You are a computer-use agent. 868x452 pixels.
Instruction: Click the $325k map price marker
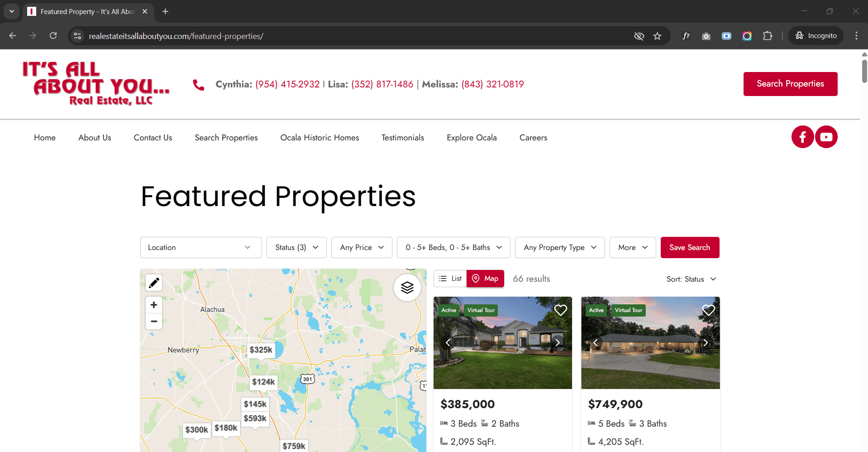[x=261, y=350]
